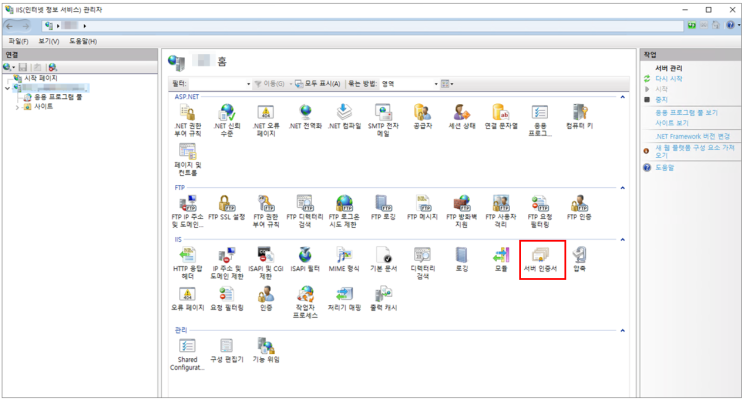Open FTP SSL 설정 feature
This screenshot has height=401, width=743.
pos(227,208)
